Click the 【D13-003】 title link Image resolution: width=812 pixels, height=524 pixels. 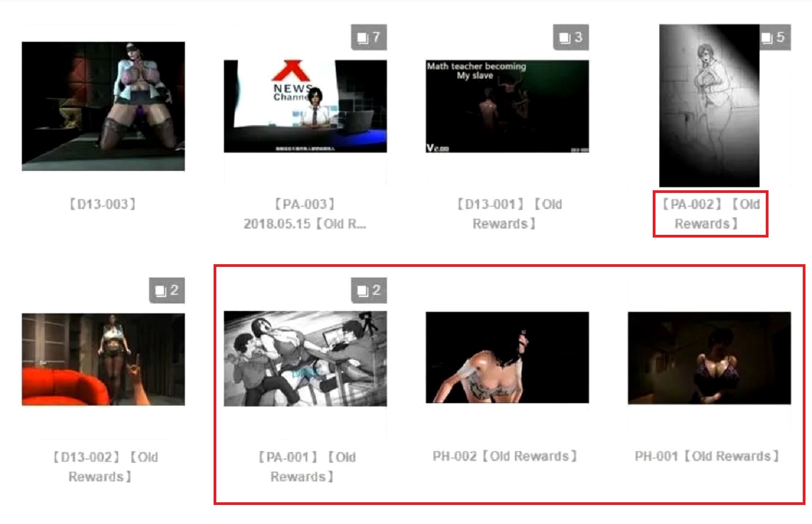pyautogui.click(x=103, y=204)
